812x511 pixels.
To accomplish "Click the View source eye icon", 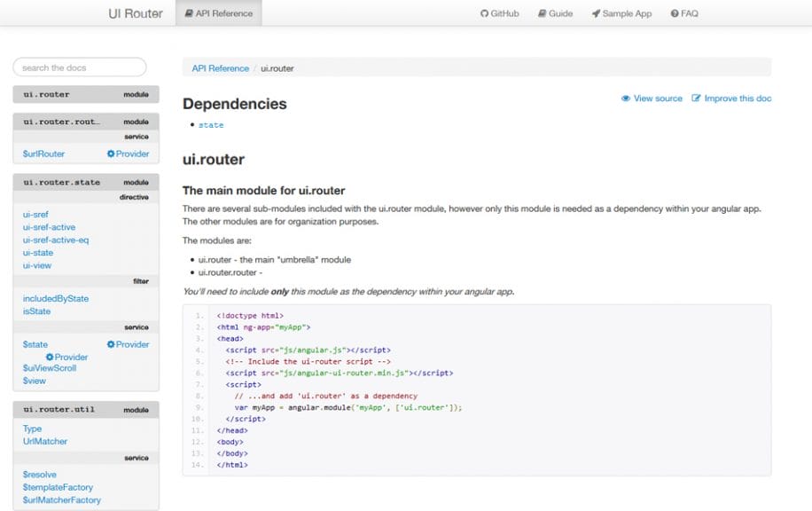I will point(626,98).
